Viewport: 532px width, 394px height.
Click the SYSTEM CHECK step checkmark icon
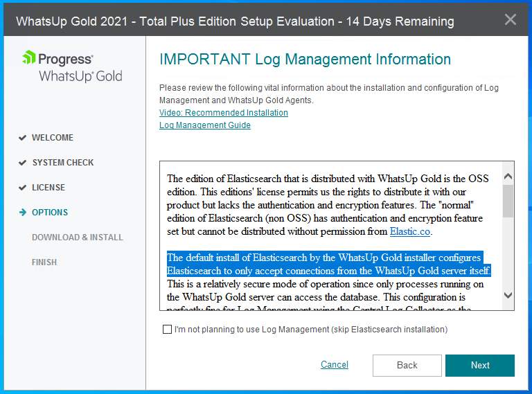(22, 163)
